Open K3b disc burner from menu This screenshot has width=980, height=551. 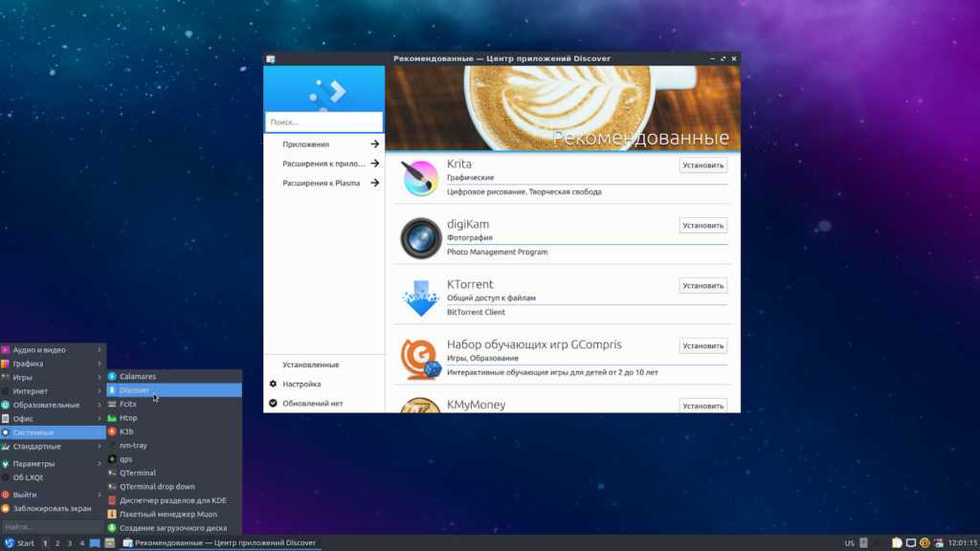pyautogui.click(x=126, y=431)
